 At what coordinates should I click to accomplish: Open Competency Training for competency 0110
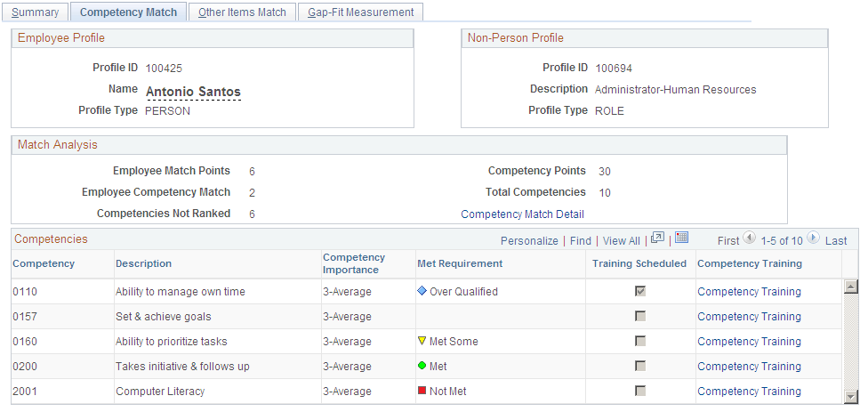click(x=749, y=291)
